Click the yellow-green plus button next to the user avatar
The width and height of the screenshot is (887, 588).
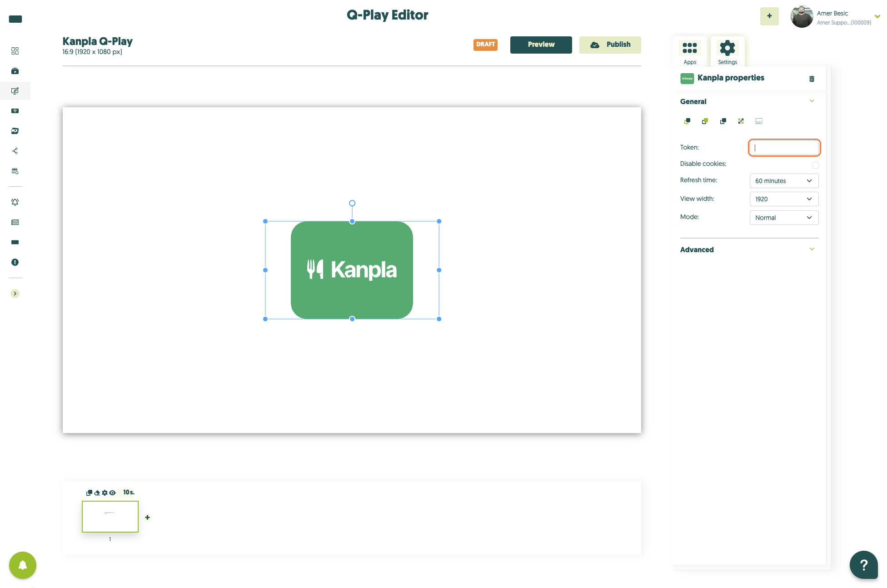(x=769, y=16)
